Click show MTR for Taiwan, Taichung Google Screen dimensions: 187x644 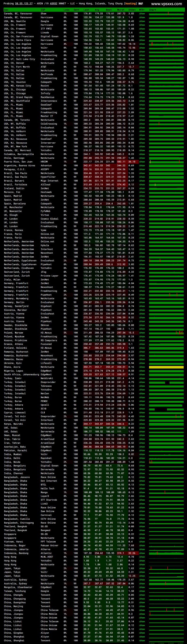pos(142,591)
